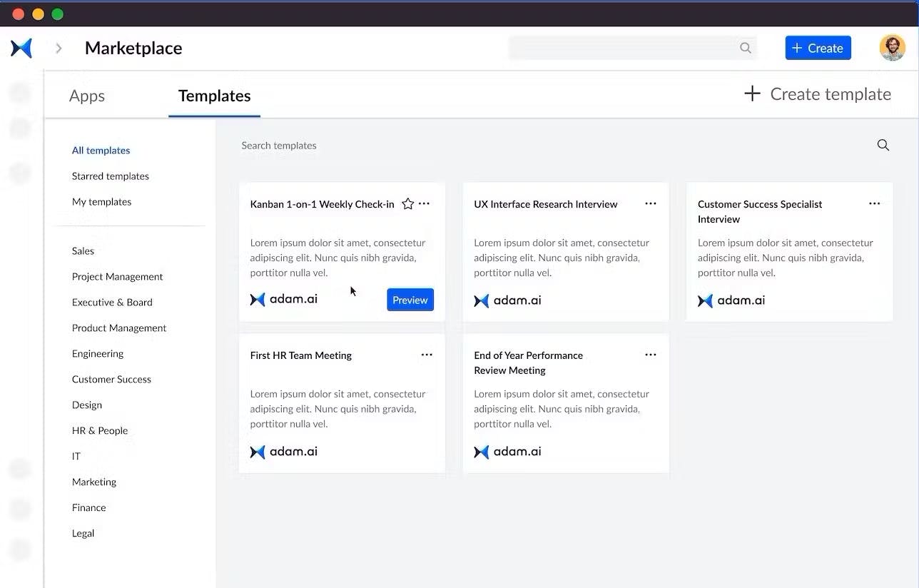Focus the Search templates input field
This screenshot has height=588, width=919.
click(499, 146)
